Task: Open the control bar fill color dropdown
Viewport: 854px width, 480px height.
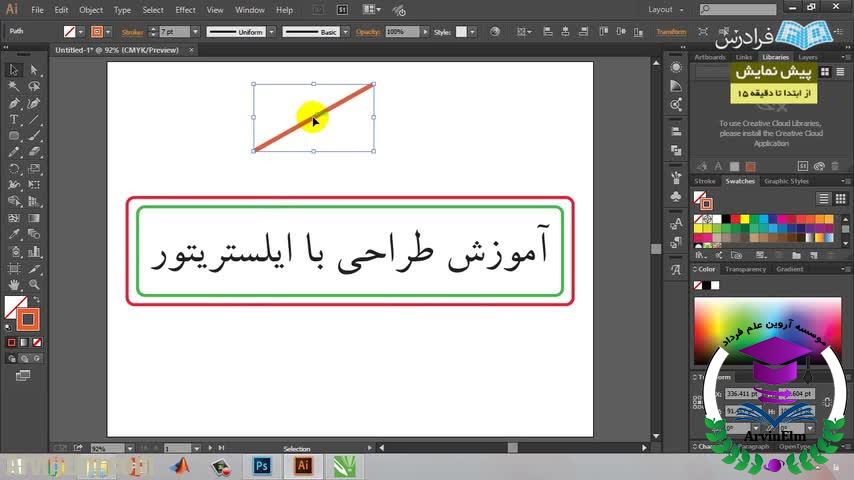Action: coord(81,32)
